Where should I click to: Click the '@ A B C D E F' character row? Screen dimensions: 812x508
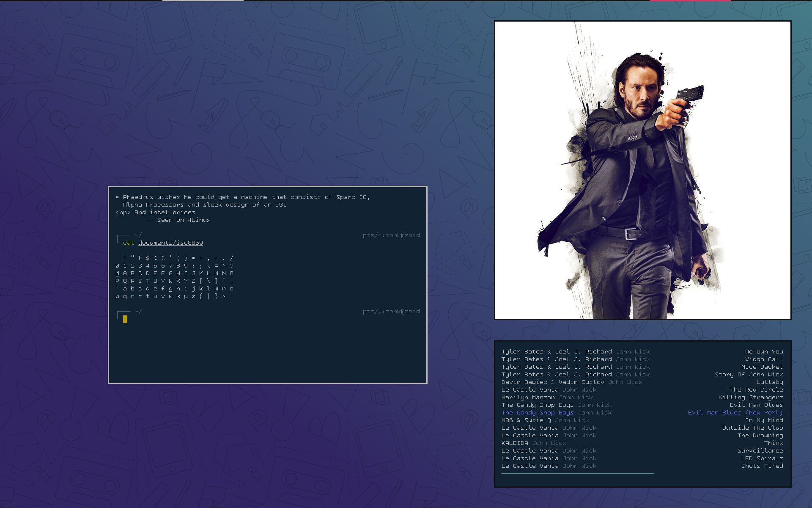(174, 273)
